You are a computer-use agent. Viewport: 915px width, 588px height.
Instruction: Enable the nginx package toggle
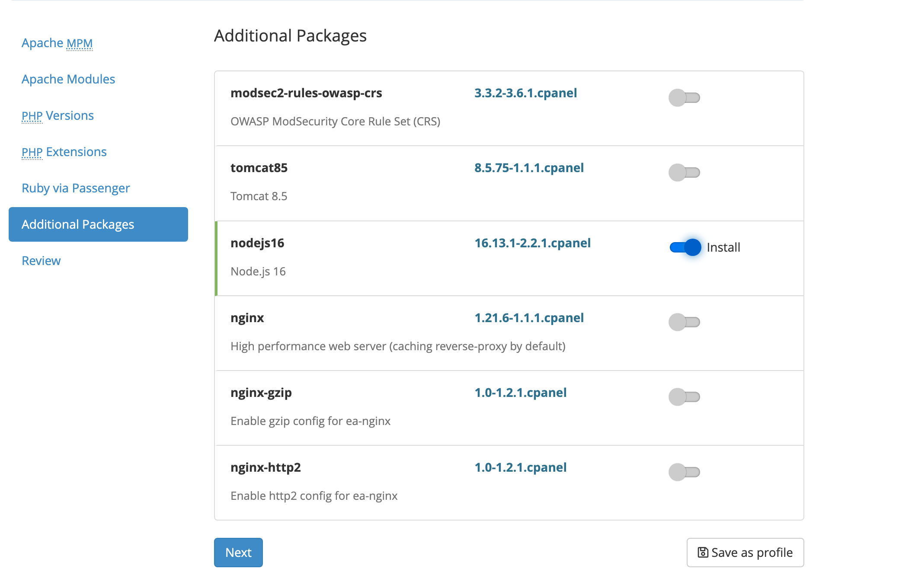coord(684,322)
